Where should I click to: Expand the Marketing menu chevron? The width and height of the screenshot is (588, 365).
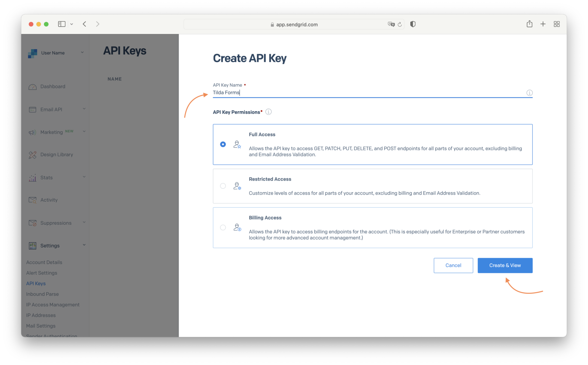pyautogui.click(x=84, y=132)
